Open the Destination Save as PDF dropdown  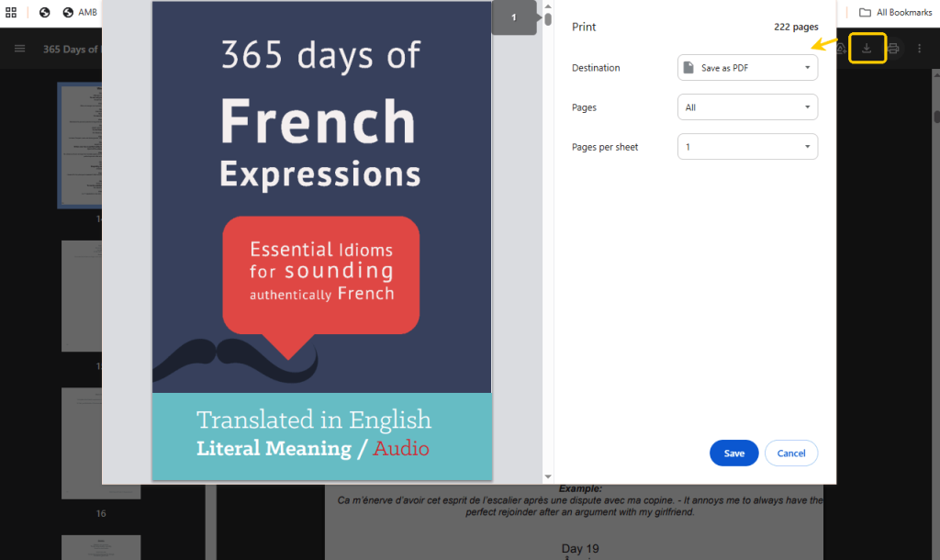pos(747,68)
